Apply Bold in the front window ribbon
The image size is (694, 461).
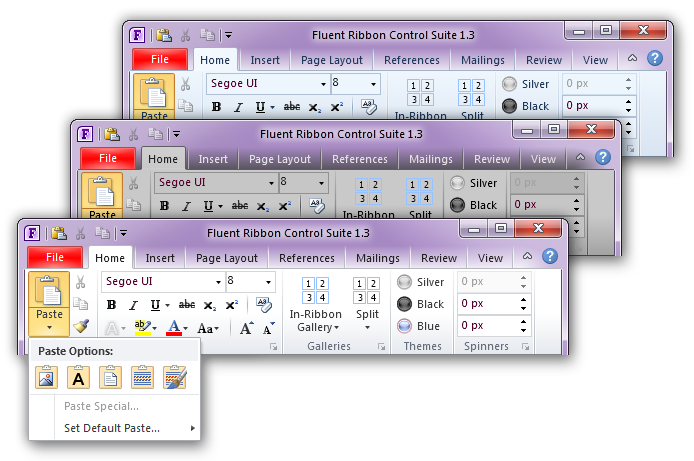(x=112, y=305)
